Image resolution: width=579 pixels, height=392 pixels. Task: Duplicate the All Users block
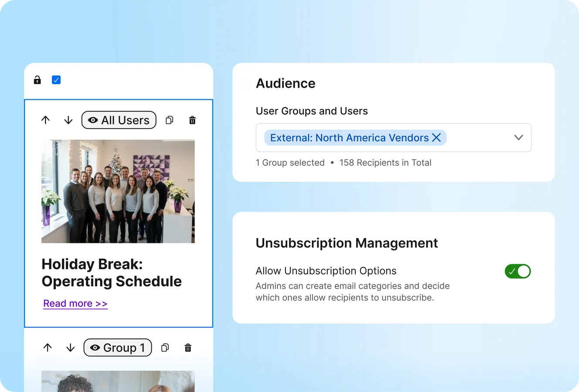[170, 120]
